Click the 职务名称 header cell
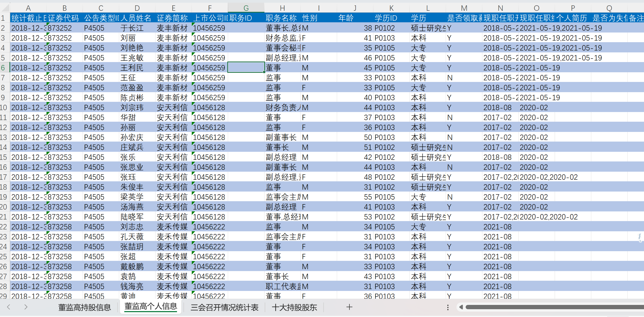This screenshot has width=644, height=317. [x=281, y=18]
